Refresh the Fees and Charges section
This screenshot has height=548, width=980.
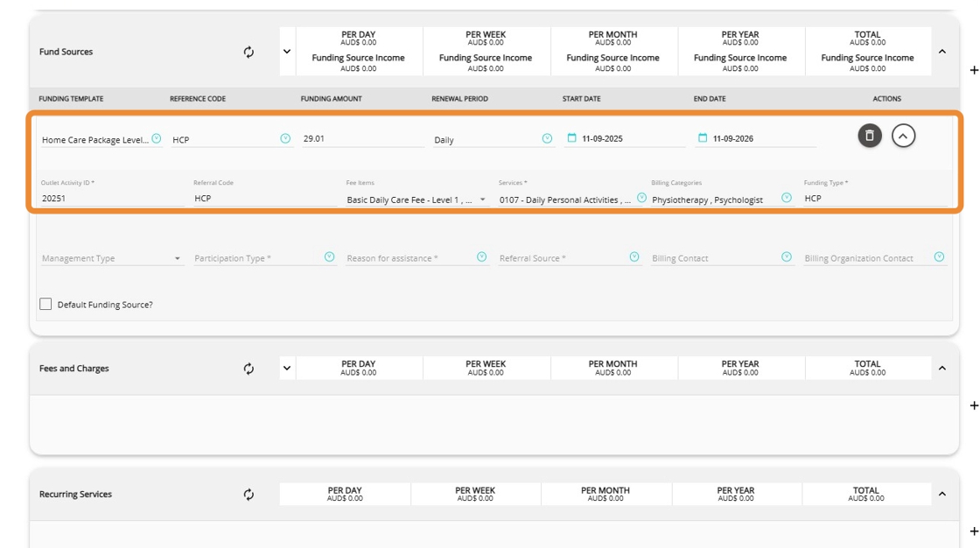(248, 369)
